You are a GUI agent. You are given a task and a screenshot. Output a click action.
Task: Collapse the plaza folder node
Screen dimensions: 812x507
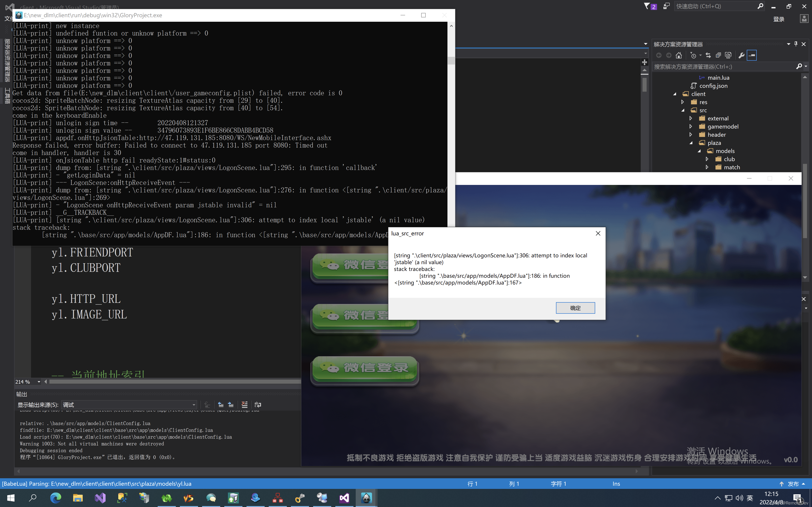[691, 143]
